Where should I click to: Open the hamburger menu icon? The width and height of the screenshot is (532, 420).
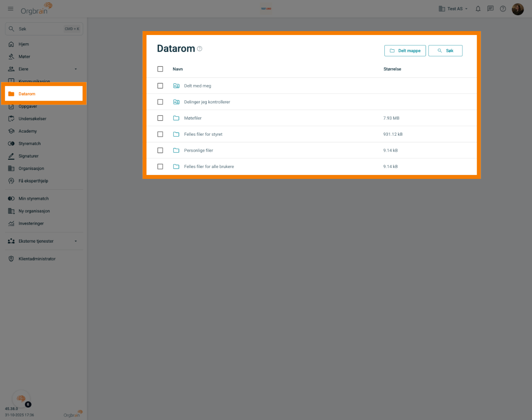[10, 9]
